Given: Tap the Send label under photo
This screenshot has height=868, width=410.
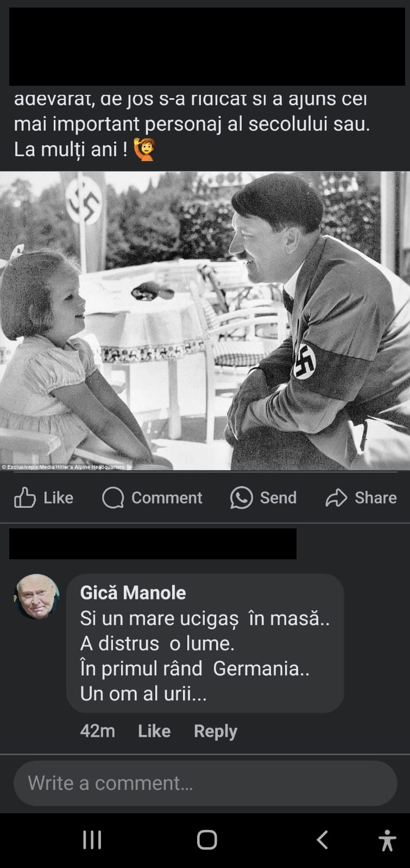Looking at the screenshot, I should [278, 497].
